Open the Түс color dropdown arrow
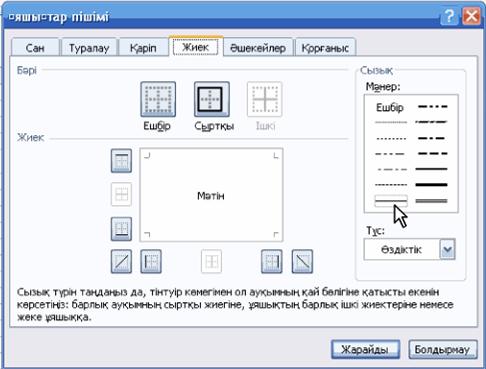This screenshot has width=486, height=369. coord(447,249)
